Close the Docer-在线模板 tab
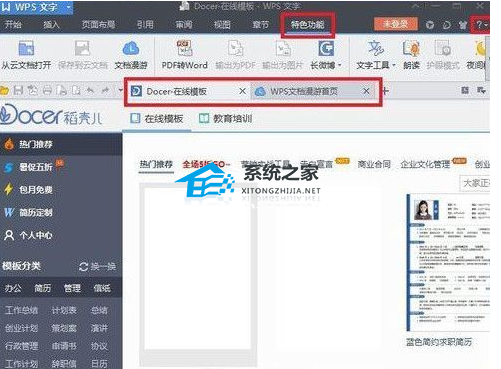 pyautogui.click(x=243, y=91)
